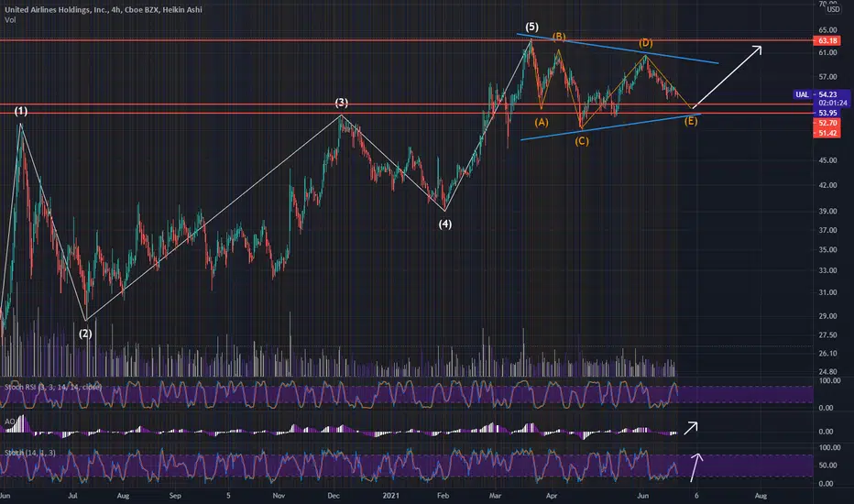Click the 65.00 price axis label
The image size is (854, 504).
(827, 30)
